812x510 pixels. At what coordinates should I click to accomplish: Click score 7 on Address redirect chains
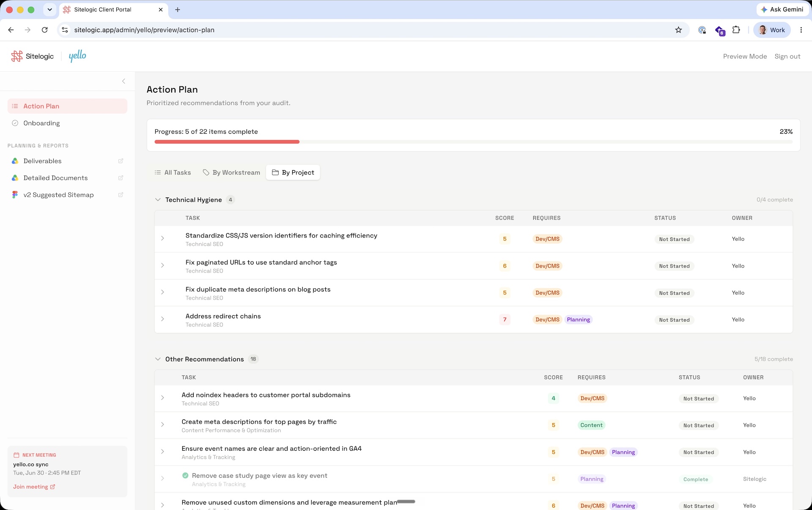pos(505,320)
